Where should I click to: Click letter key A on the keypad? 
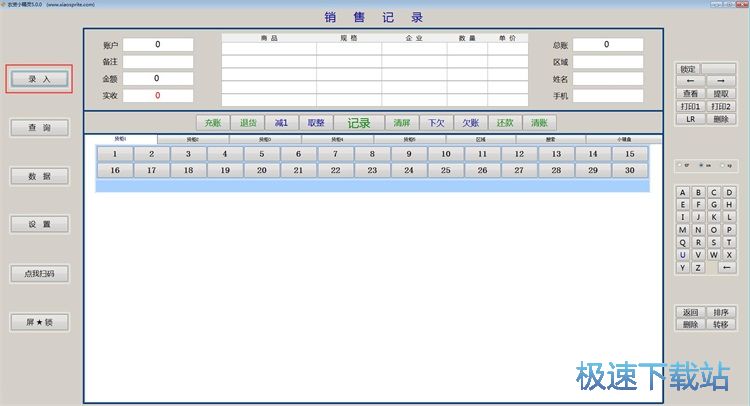point(683,192)
